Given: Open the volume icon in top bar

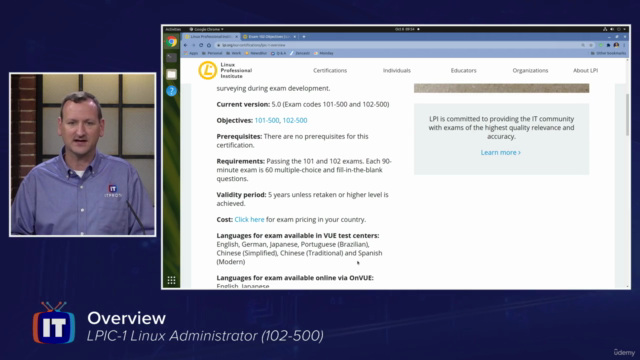Looking at the screenshot, I should click(x=612, y=29).
